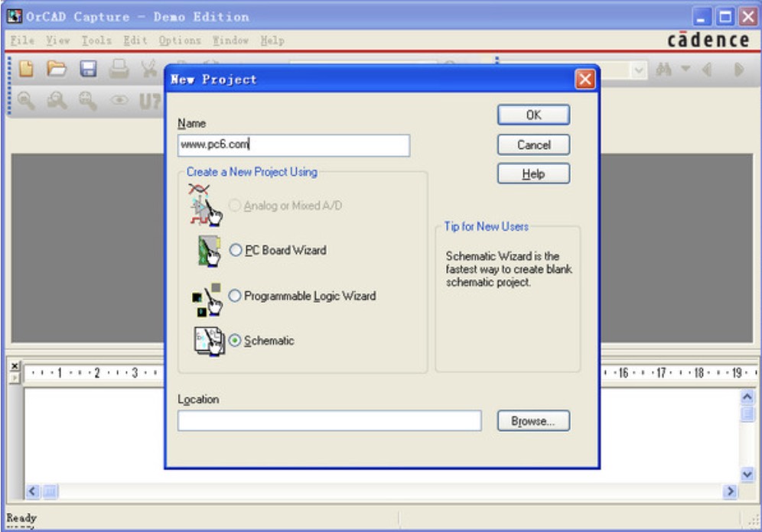
Task: Select the Schematic radio button
Action: [x=235, y=341]
